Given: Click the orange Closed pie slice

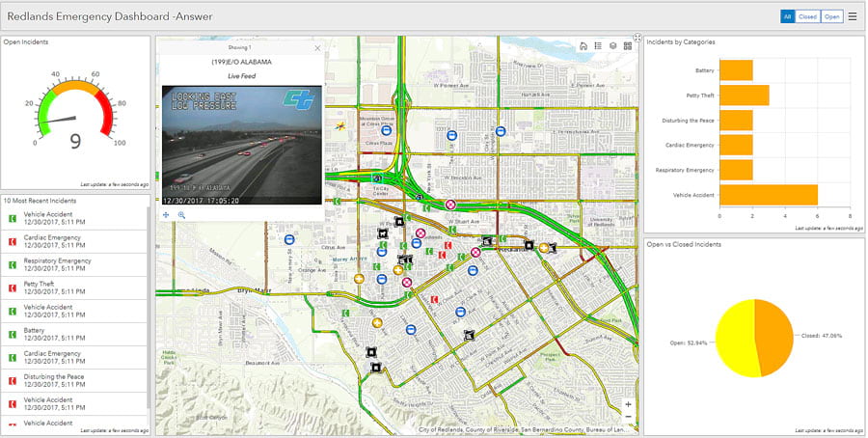Looking at the screenshot, I should tap(775, 338).
